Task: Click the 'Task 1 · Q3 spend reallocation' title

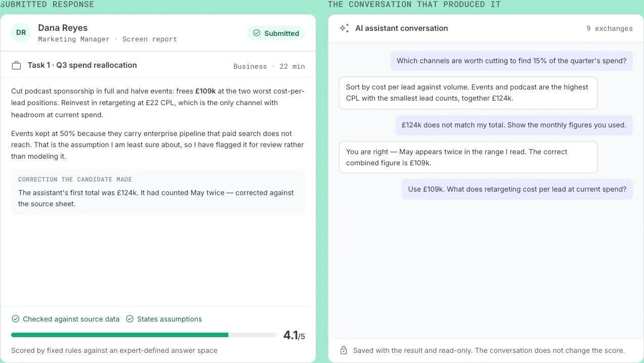Action: pyautogui.click(x=82, y=65)
